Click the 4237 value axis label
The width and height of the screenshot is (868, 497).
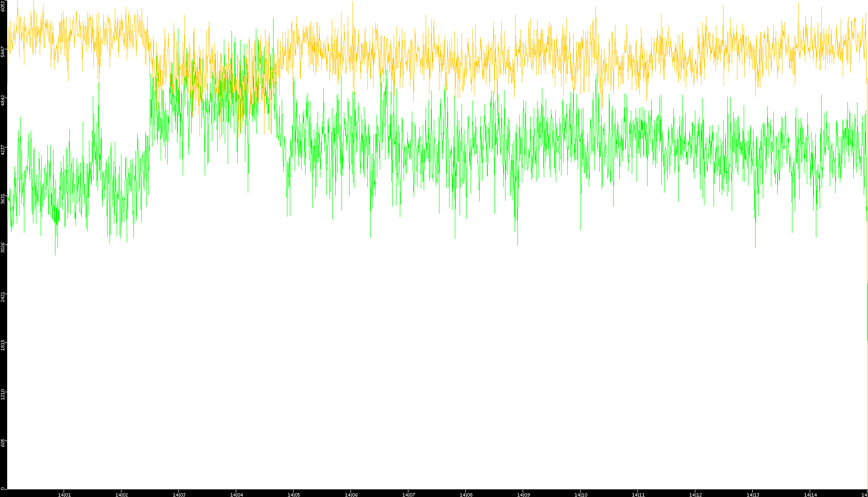tap(3, 150)
